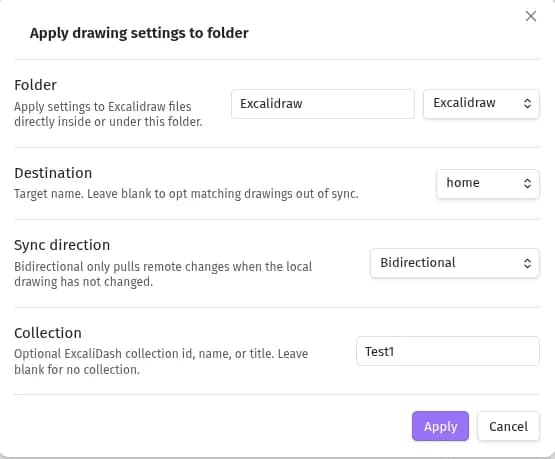Click the Collection setting label

coord(48,333)
